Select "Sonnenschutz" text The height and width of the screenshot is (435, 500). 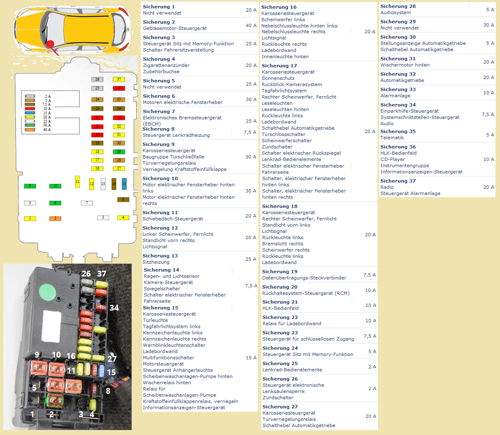[x=278, y=78]
